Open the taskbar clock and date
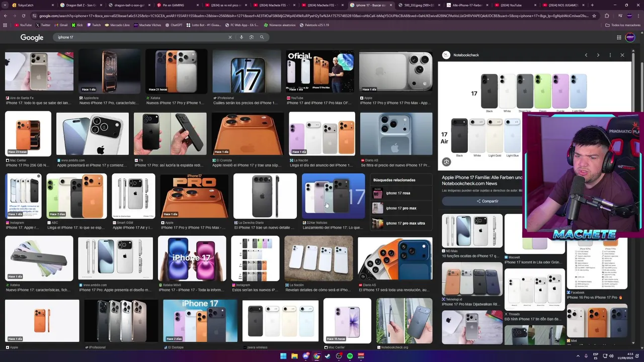 point(625,356)
